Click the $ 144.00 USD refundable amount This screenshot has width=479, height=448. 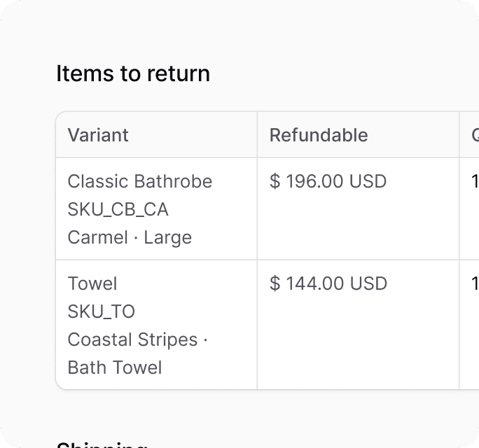(328, 283)
